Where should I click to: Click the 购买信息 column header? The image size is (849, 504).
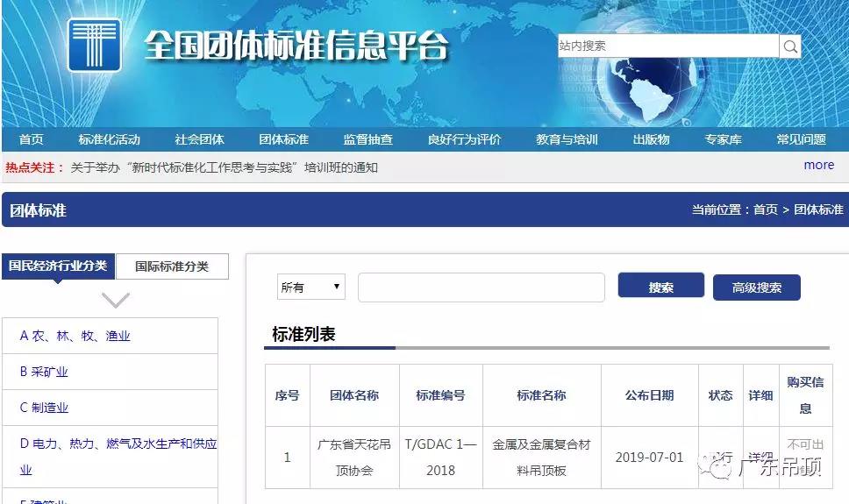806,395
